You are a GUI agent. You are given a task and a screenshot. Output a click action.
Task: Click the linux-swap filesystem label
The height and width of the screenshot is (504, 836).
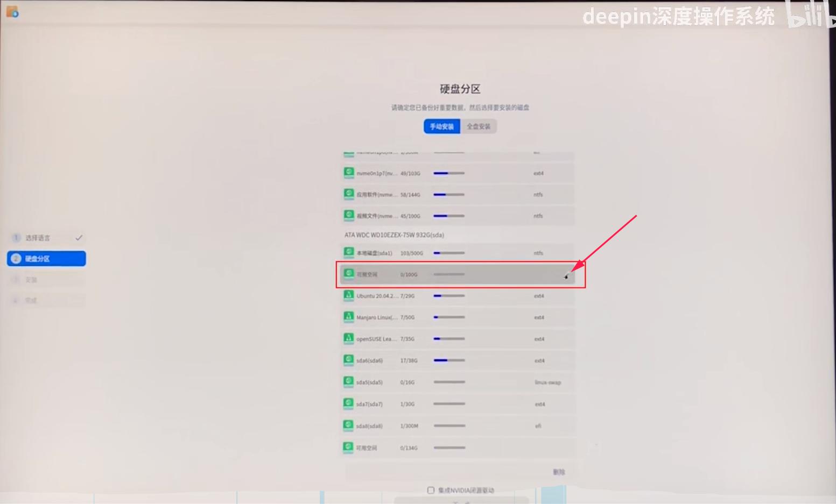pyautogui.click(x=548, y=382)
